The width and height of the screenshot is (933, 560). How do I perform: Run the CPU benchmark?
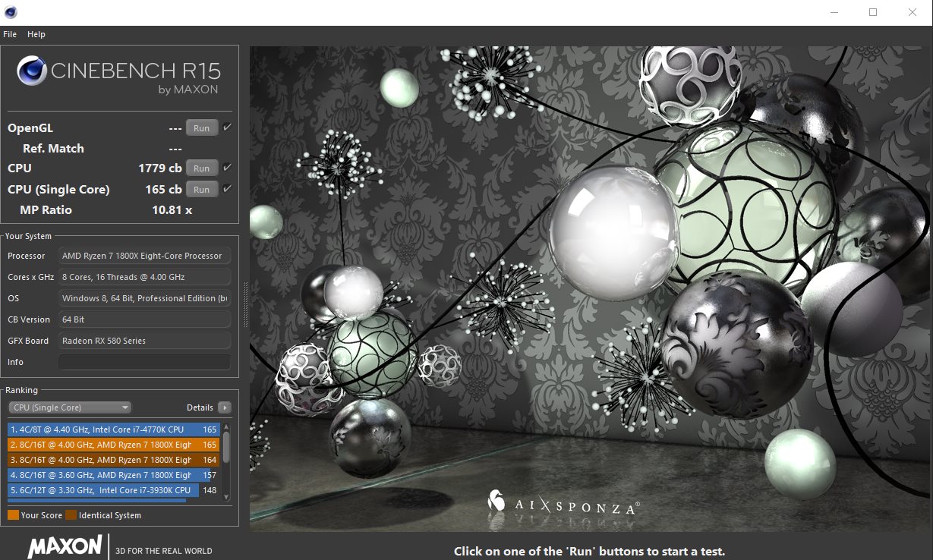pos(201,168)
